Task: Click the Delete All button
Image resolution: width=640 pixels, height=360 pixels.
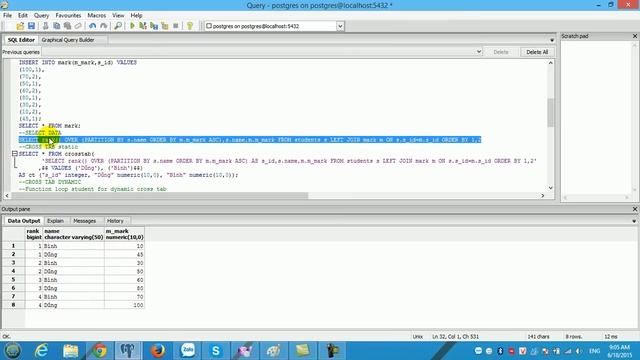Action: [x=537, y=52]
